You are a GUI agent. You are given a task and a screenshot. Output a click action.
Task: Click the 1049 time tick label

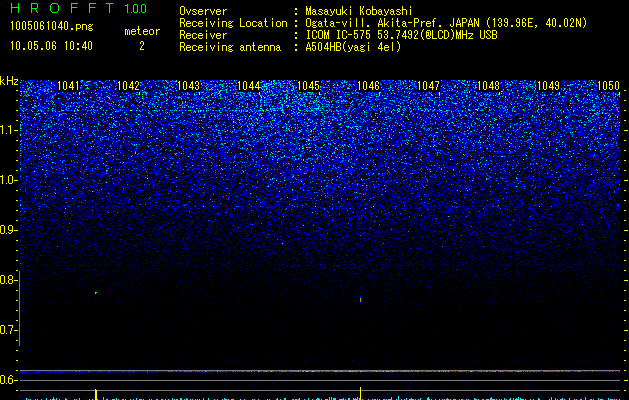(548, 86)
